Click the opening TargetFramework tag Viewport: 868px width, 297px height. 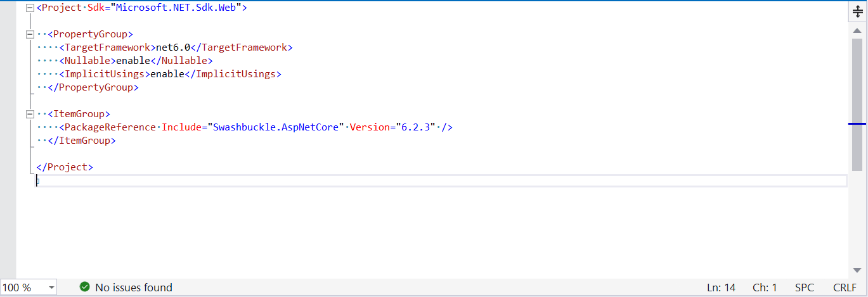[107, 48]
